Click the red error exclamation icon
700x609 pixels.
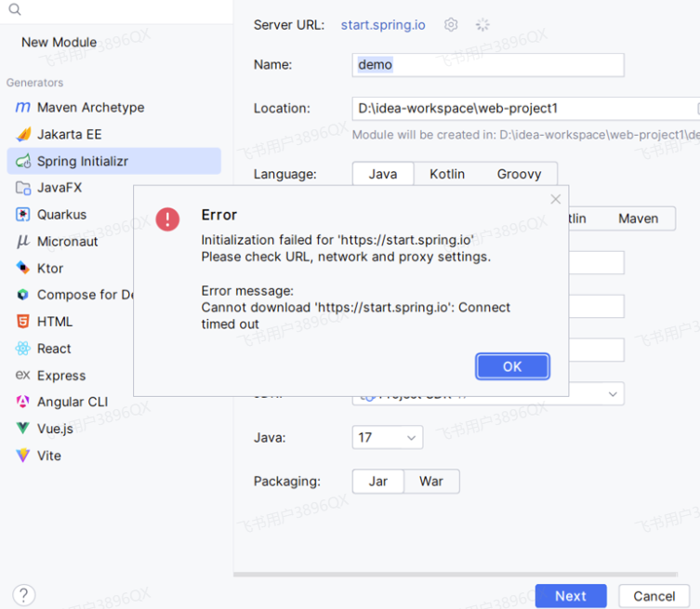click(x=167, y=219)
